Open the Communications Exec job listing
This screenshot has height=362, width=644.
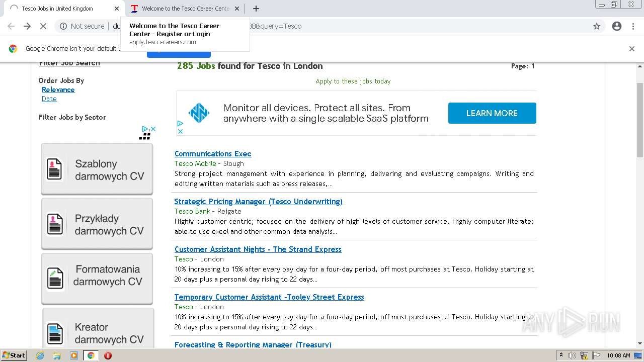[213, 154]
